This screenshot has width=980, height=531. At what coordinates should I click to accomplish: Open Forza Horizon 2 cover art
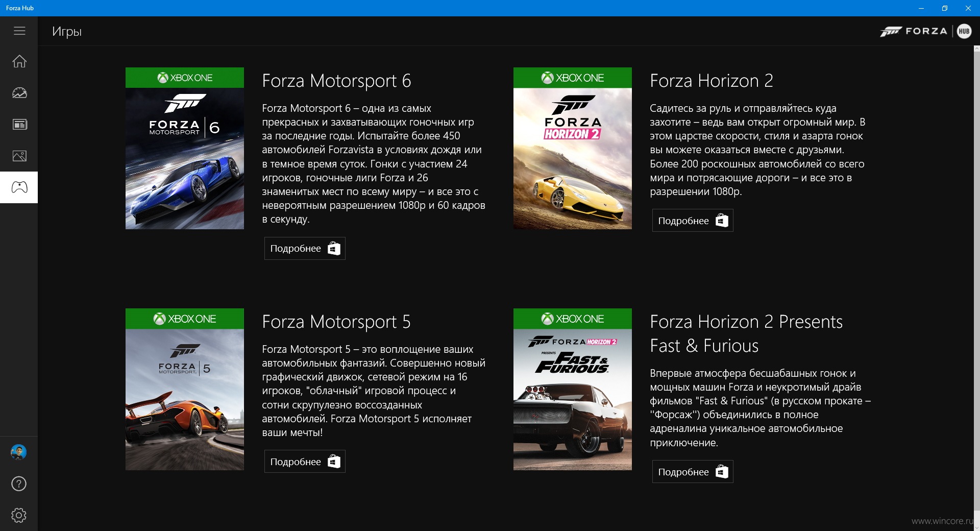click(x=573, y=149)
